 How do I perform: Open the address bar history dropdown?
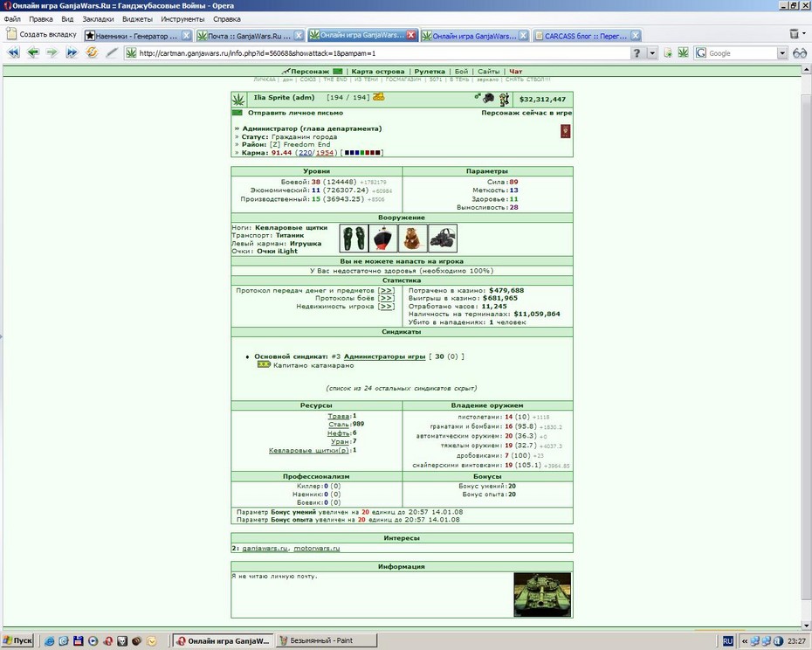(652, 53)
